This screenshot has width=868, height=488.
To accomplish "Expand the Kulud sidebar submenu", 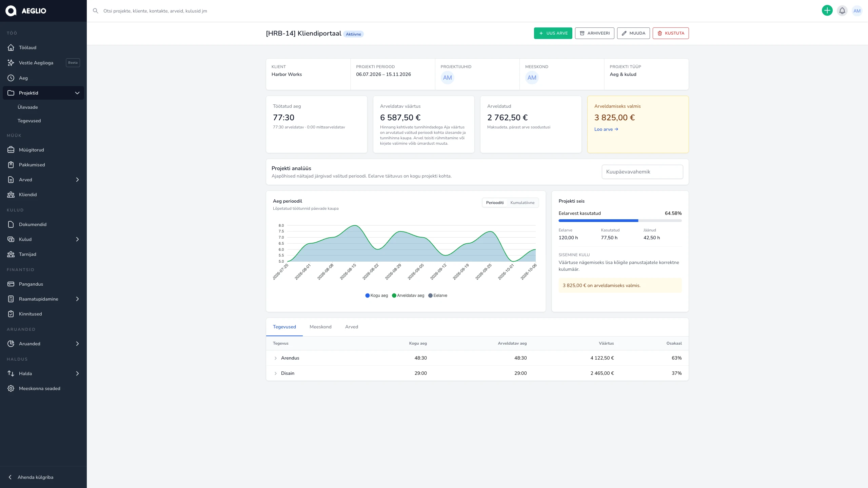I will click(77, 239).
